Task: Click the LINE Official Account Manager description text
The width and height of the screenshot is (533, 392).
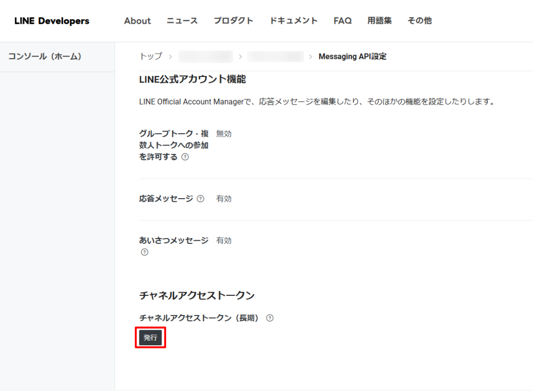Action: (x=318, y=101)
